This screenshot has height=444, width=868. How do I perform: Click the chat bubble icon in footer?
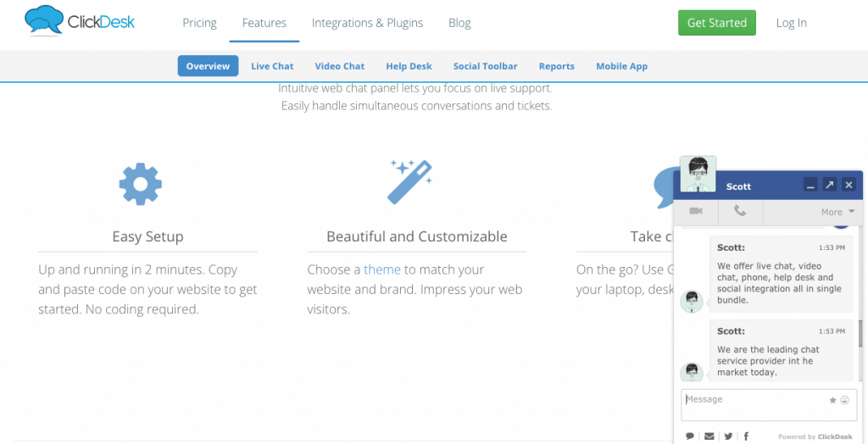pos(690,436)
